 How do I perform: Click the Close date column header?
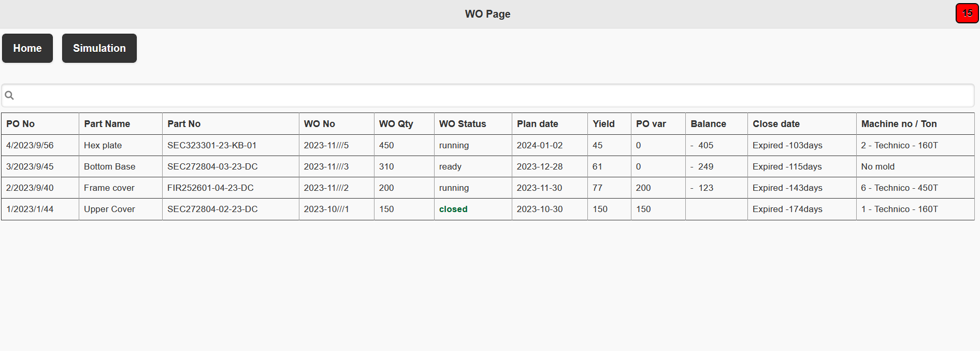(x=776, y=124)
